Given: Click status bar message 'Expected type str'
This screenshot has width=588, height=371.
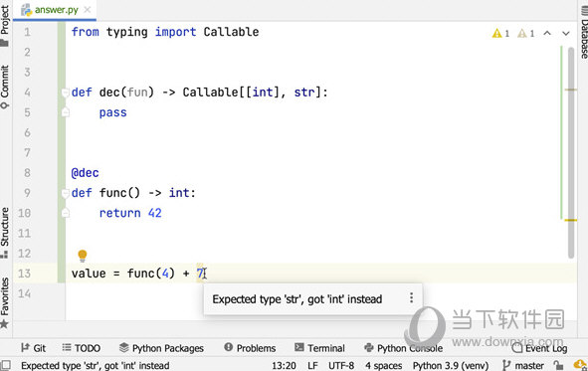Looking at the screenshot, I should point(96,365).
